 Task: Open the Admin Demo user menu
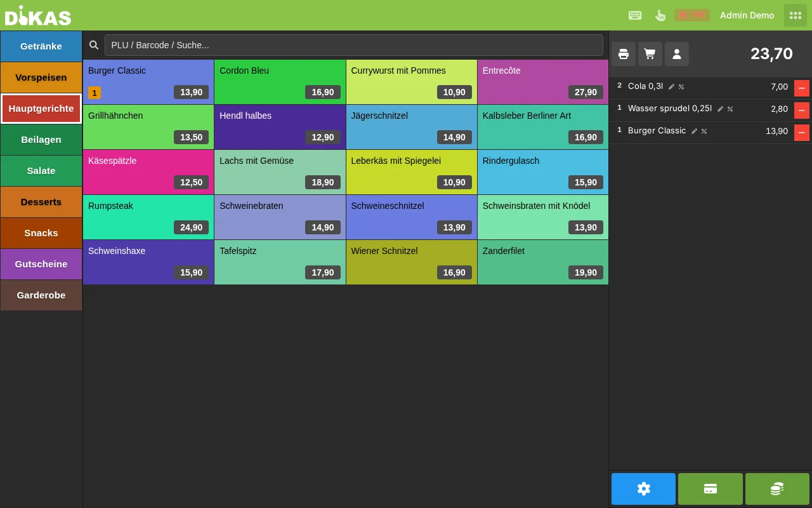[747, 15]
